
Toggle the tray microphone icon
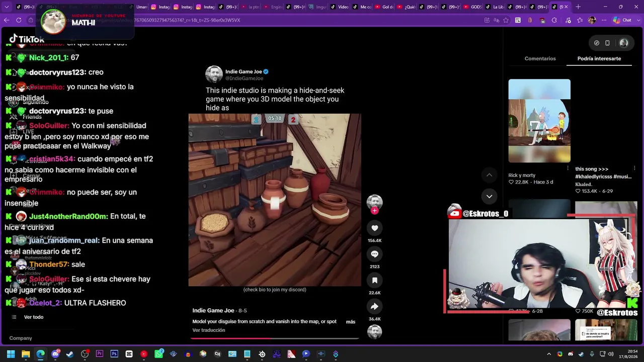592,354
